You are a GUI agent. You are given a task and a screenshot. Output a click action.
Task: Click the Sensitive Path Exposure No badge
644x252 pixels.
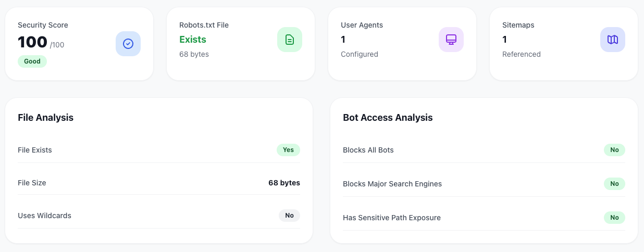click(x=614, y=218)
